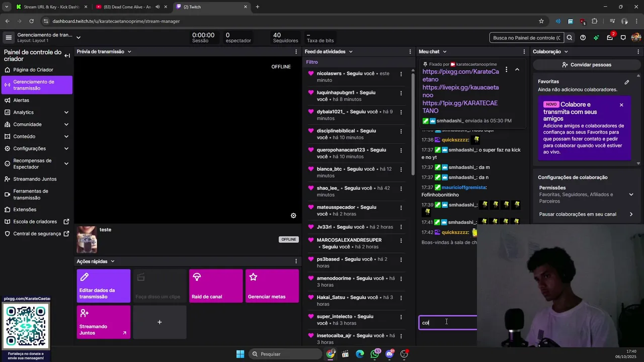Open Ações rápidas dropdown

112,261
